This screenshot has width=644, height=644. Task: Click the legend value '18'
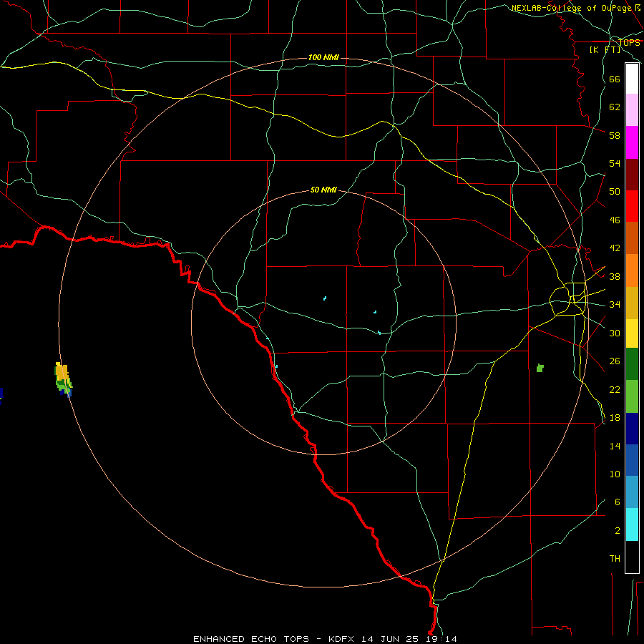[615, 418]
